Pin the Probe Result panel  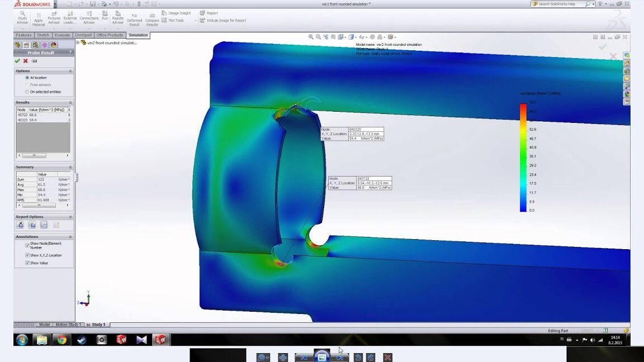point(34,61)
